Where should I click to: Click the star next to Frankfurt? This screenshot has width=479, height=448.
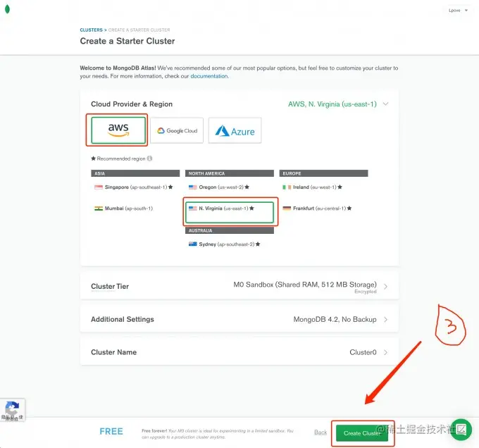pyautogui.click(x=349, y=209)
